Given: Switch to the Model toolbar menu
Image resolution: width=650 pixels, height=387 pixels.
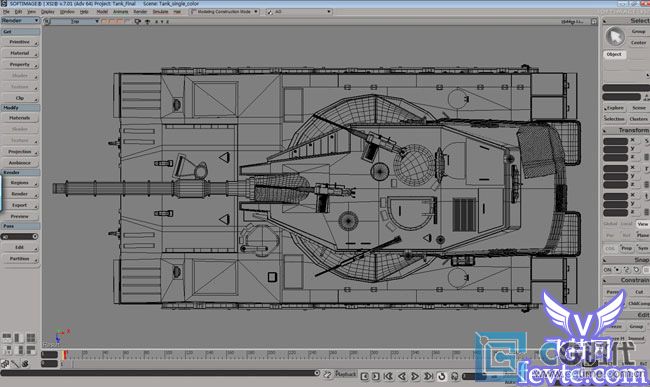Looking at the screenshot, I should (102, 12).
